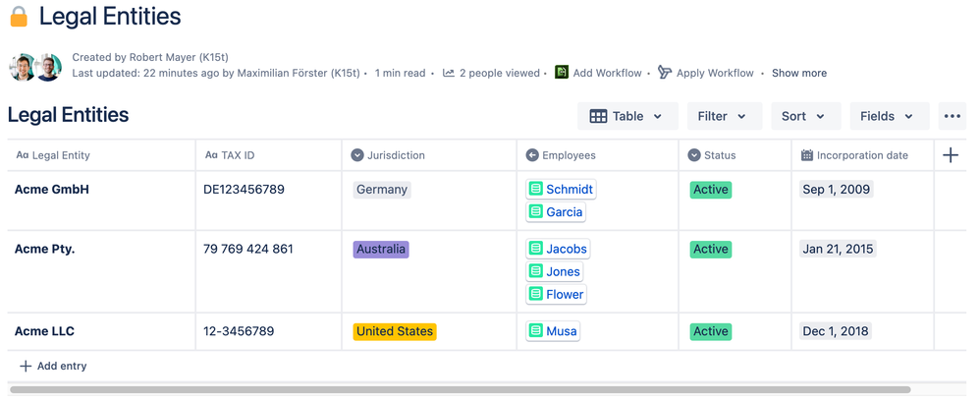The width and height of the screenshot is (980, 402).
Task: Click the yellow United States tag
Action: 395,331
